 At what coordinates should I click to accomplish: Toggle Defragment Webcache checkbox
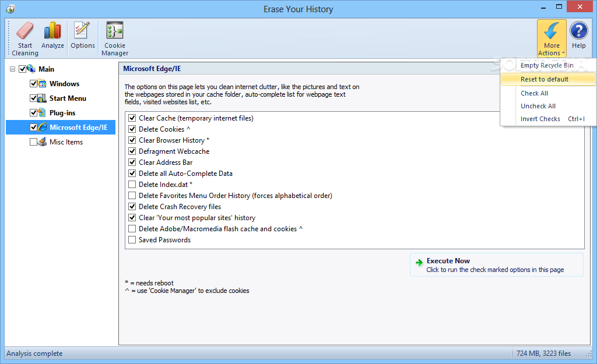click(132, 151)
